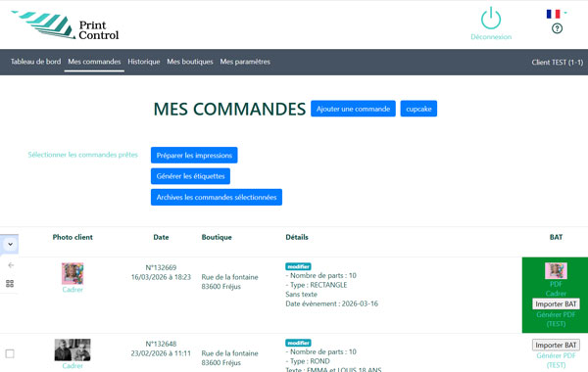Click the Client TEST (1-1) label
The height and width of the screenshot is (372, 588).
pyautogui.click(x=558, y=63)
